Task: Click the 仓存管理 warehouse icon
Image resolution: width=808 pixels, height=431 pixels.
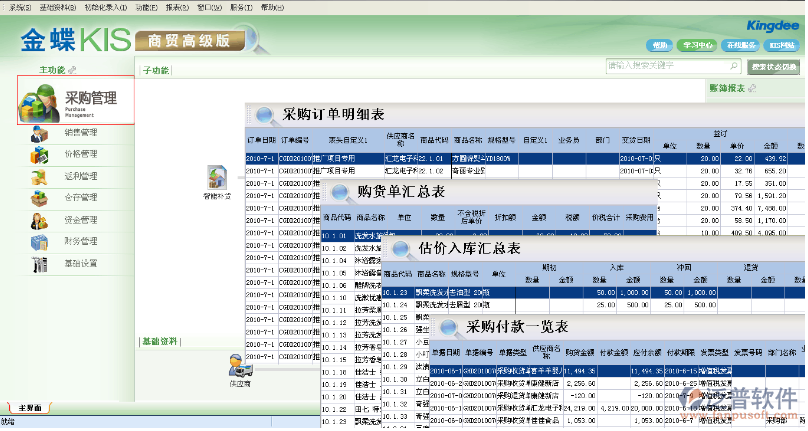Action: [40, 198]
